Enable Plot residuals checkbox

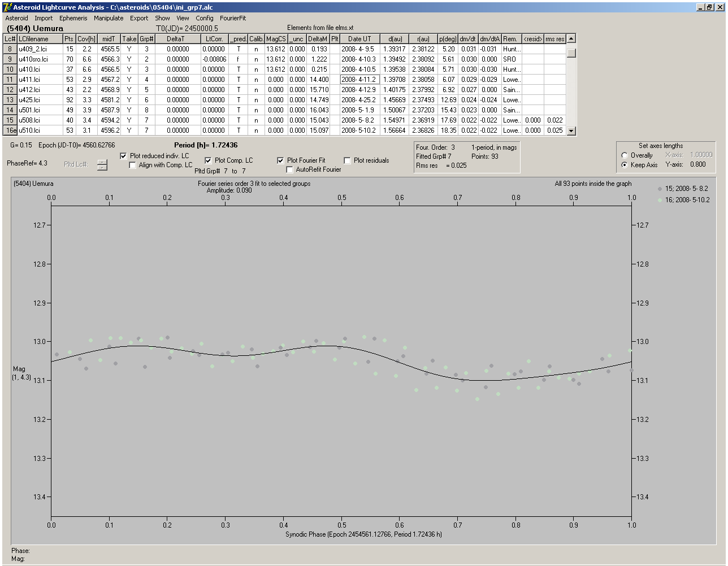coord(347,160)
